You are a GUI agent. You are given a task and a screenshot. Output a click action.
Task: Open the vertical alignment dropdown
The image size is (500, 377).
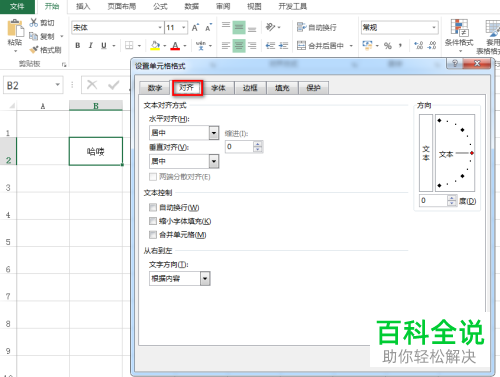(x=214, y=161)
